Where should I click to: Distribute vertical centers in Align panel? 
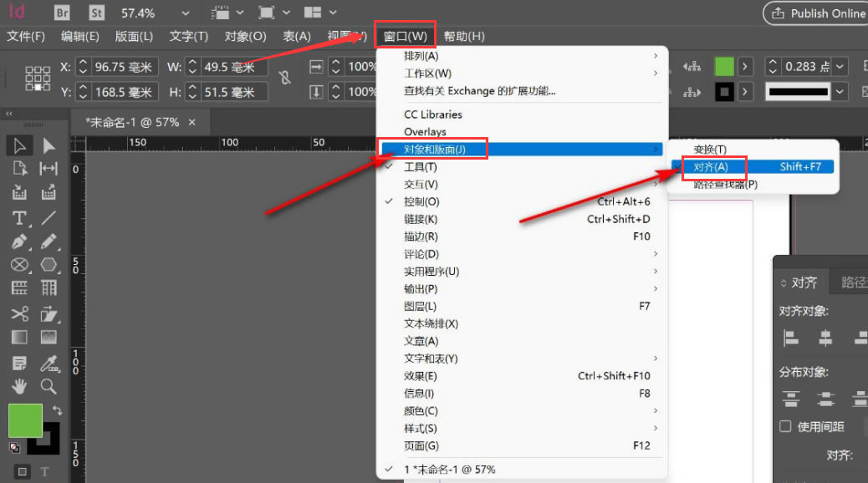tap(825, 399)
